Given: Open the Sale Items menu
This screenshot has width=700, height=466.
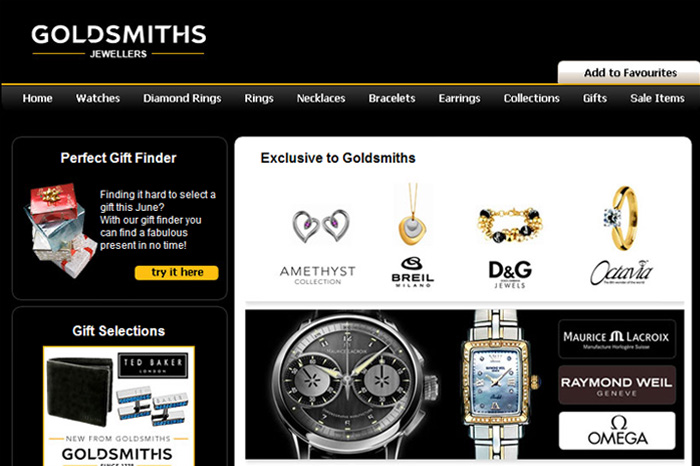Looking at the screenshot, I should coord(657,98).
